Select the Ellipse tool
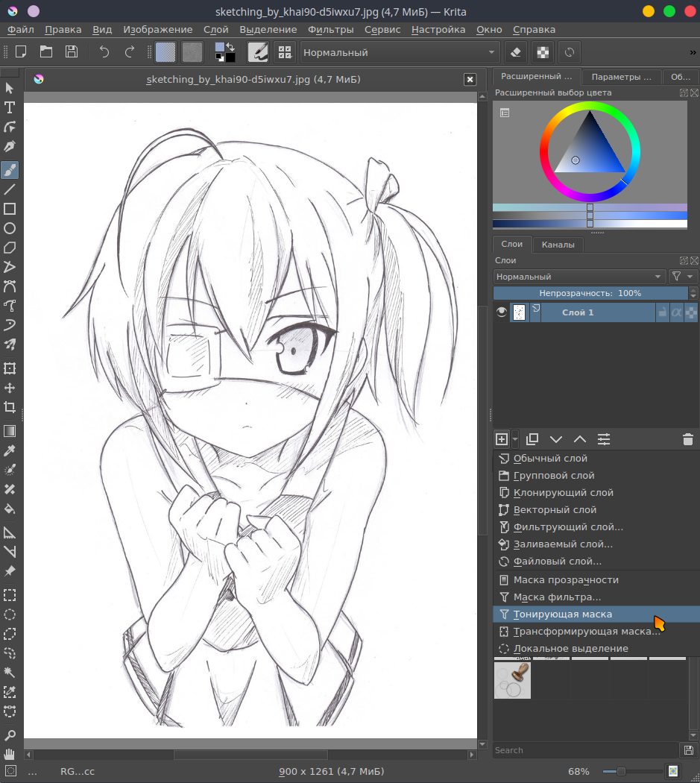 click(10, 229)
